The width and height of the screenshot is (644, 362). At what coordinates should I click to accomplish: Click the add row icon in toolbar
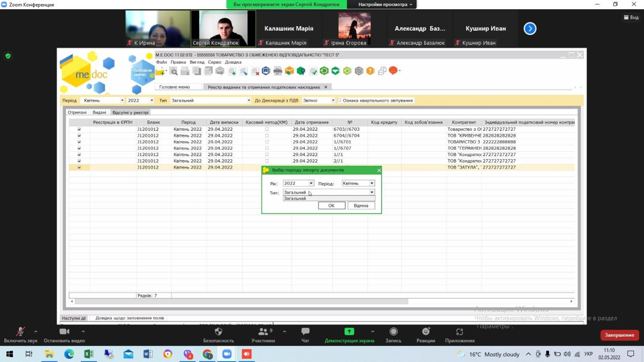(x=232, y=71)
